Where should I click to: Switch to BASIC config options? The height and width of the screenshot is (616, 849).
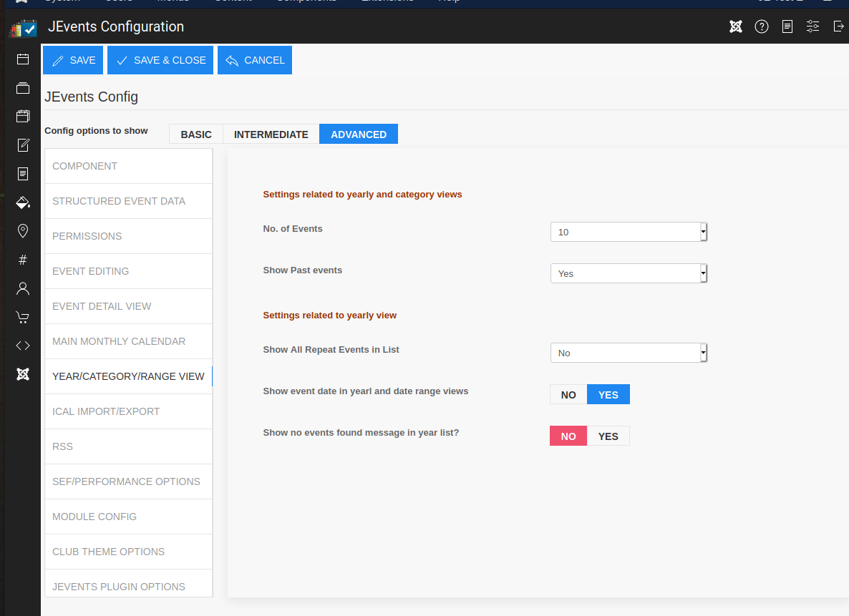[196, 135]
